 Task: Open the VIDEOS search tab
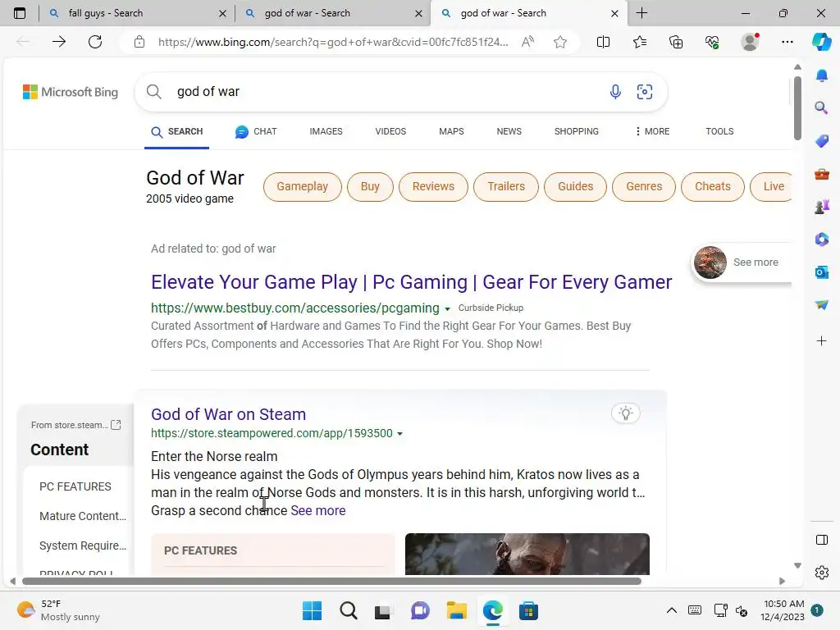pos(390,131)
